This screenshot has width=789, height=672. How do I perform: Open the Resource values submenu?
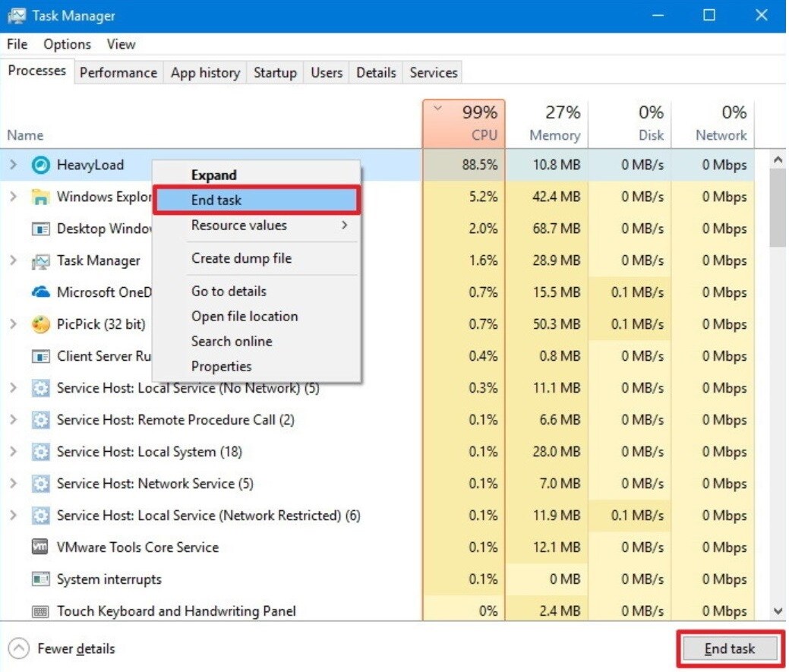[239, 225]
